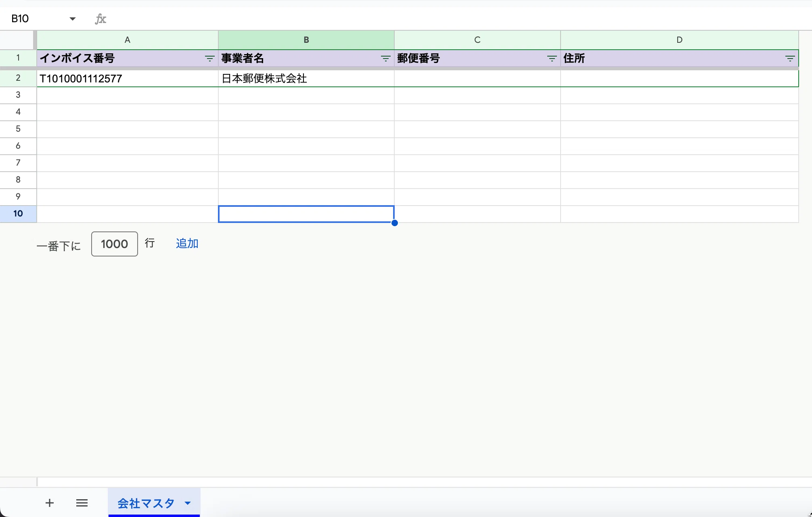Open filter for インボイス番号 column
The width and height of the screenshot is (812, 517).
pos(209,59)
